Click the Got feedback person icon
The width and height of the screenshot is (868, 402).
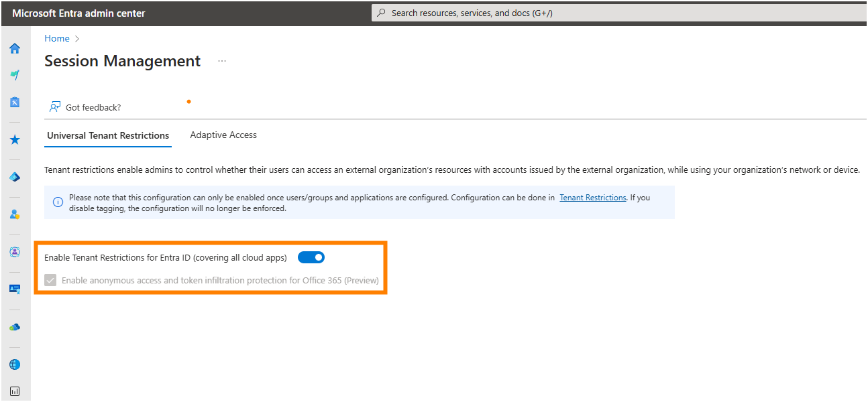click(x=55, y=107)
